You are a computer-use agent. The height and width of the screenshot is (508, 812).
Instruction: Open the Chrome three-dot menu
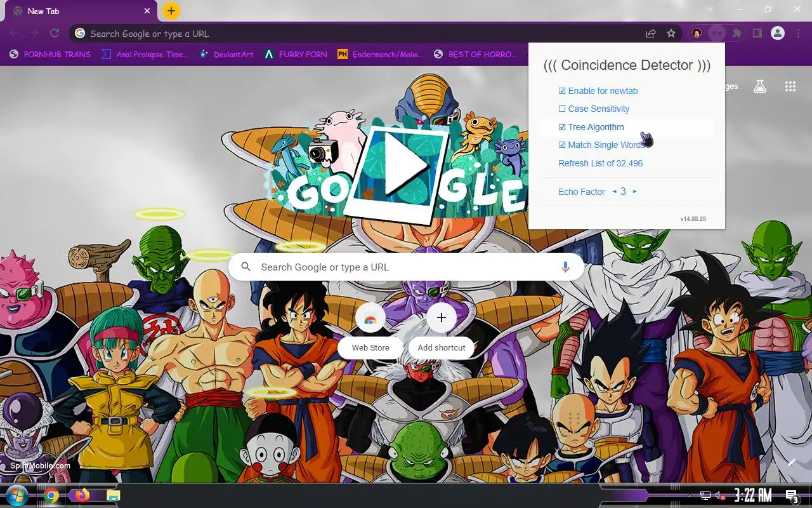point(799,34)
